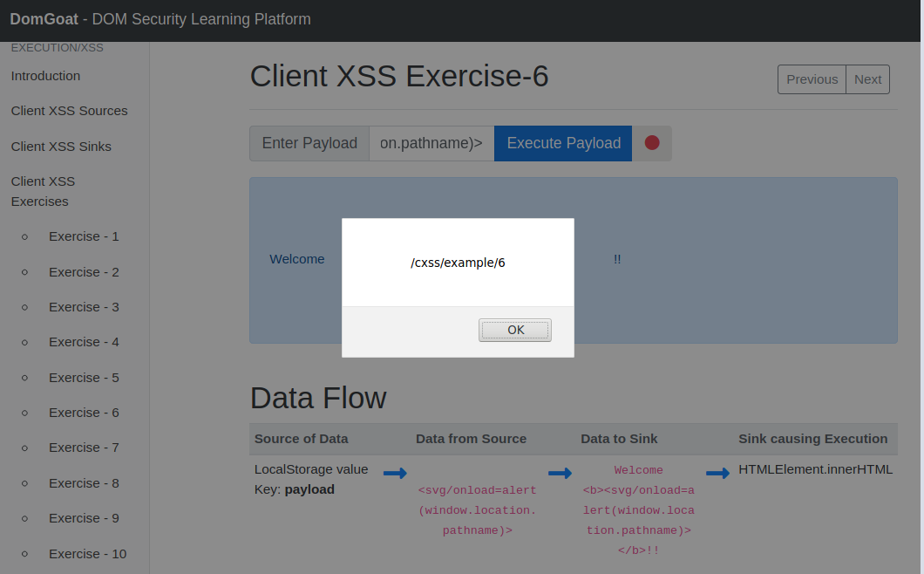
Task: Click the Enter Payload label
Action: click(x=309, y=143)
